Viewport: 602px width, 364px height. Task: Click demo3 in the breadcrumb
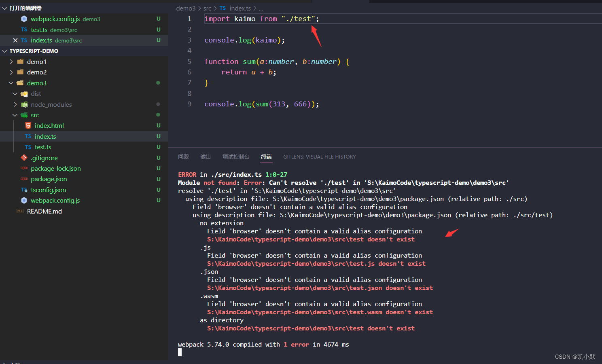point(186,8)
